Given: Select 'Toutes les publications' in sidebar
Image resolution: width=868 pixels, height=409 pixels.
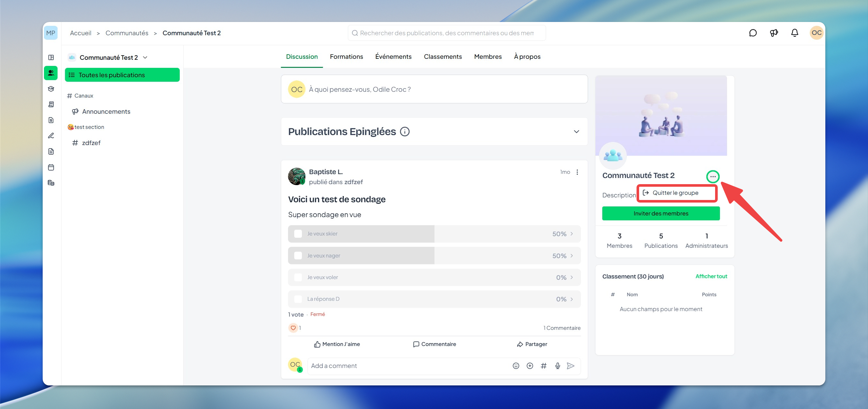Looking at the screenshot, I should pyautogui.click(x=122, y=75).
